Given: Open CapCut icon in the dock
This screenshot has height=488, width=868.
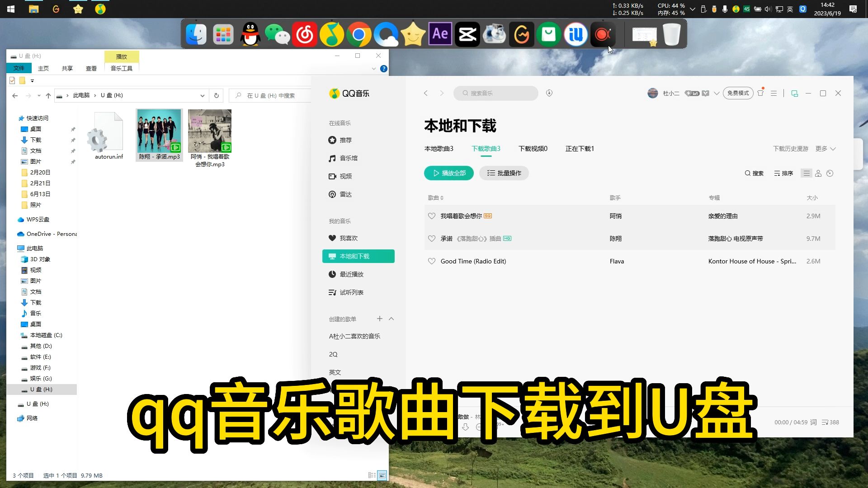Looking at the screenshot, I should (467, 34).
